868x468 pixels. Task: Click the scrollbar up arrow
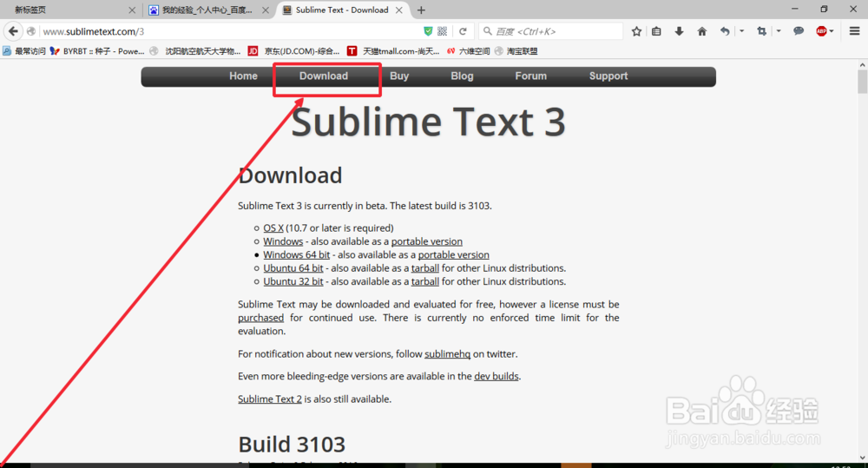[862, 65]
